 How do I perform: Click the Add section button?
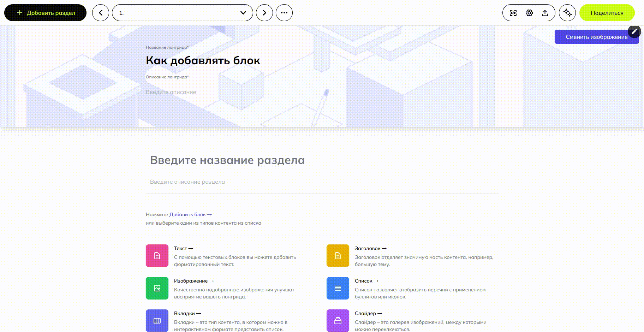coord(45,13)
